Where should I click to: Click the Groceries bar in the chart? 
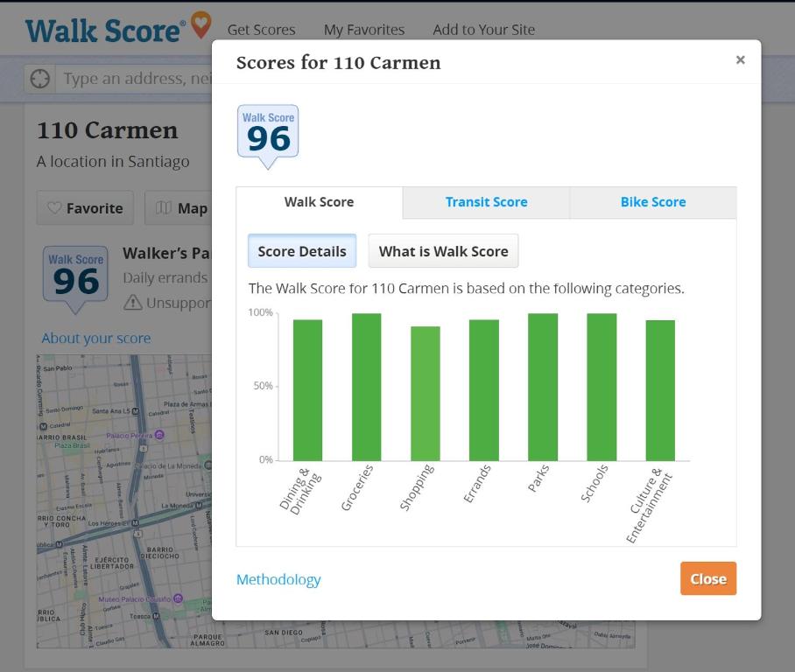click(x=366, y=387)
